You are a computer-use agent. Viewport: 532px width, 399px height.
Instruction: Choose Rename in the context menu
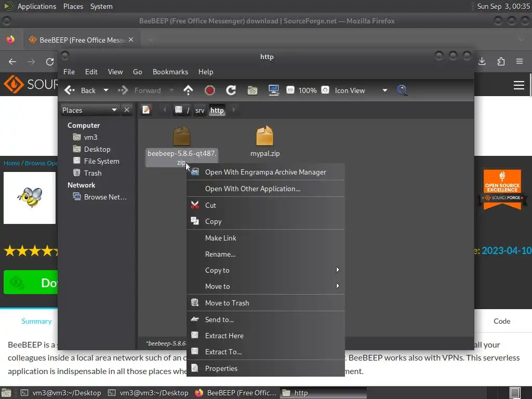(265, 254)
